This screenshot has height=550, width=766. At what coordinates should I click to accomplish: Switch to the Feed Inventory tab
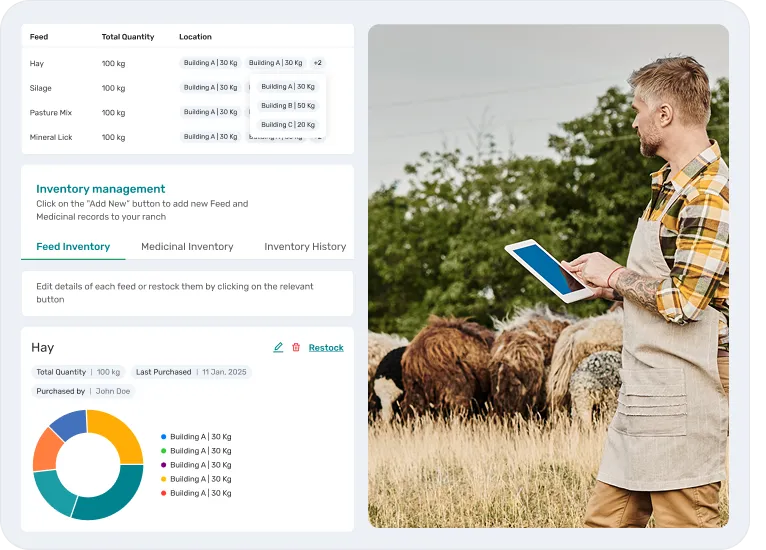(73, 246)
